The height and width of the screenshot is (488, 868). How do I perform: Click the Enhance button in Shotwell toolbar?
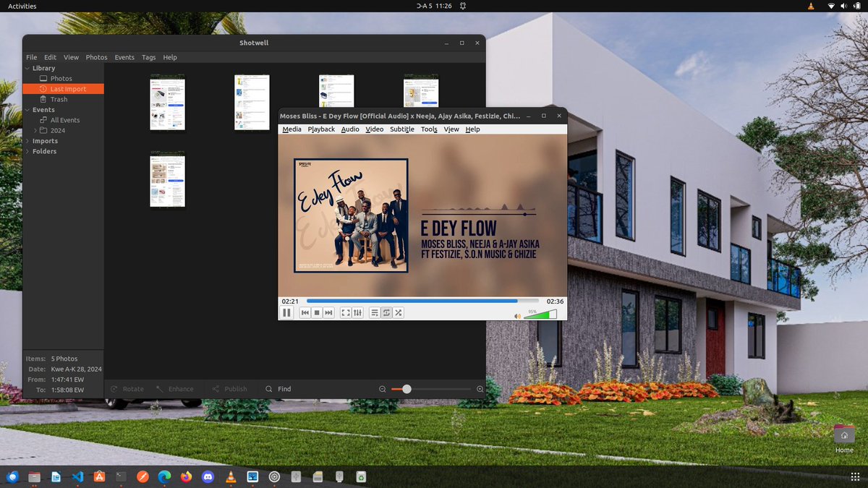174,389
